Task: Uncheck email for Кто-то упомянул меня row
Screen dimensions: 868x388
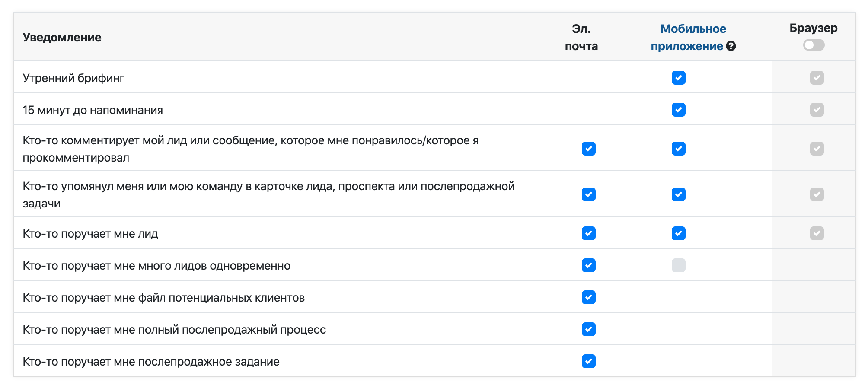Action: point(588,195)
